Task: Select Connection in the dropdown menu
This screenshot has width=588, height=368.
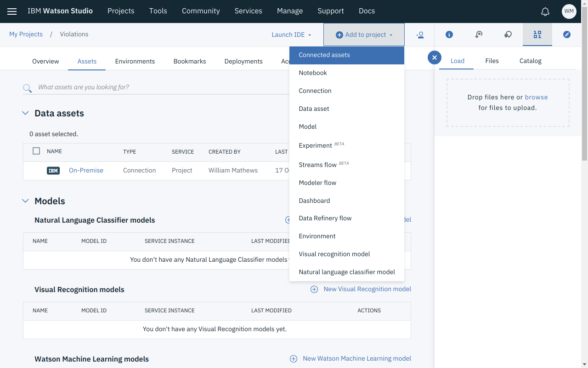Action: click(347, 91)
